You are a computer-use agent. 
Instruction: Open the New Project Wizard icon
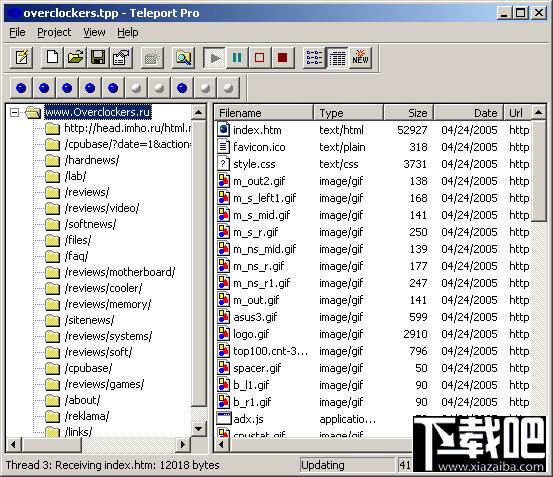click(x=22, y=57)
